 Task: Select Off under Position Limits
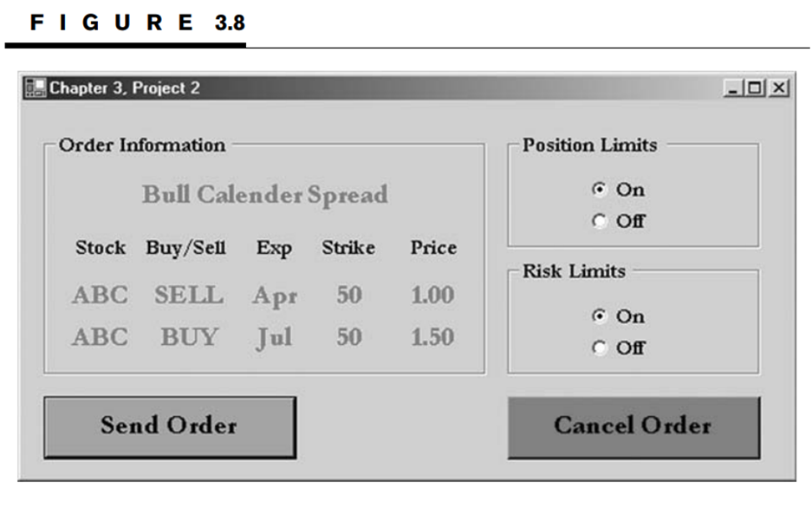point(599,221)
